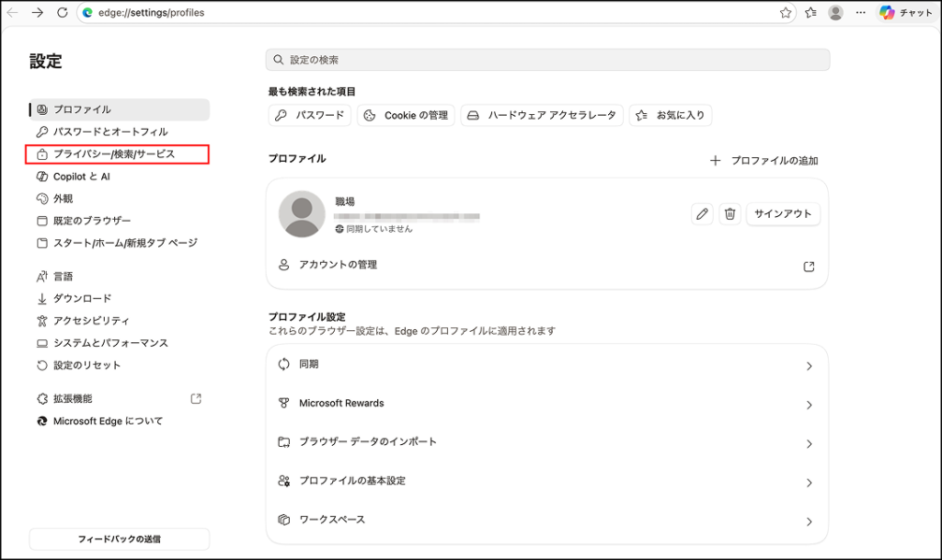Image resolution: width=942 pixels, height=560 pixels.
Task: Reload the settings page
Action: point(63,13)
